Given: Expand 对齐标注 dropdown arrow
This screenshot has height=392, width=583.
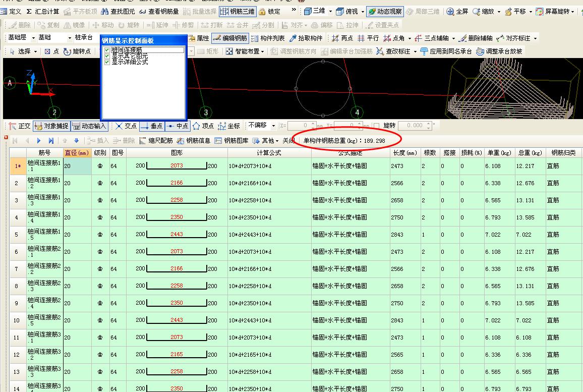Looking at the screenshot, I should [x=536, y=38].
